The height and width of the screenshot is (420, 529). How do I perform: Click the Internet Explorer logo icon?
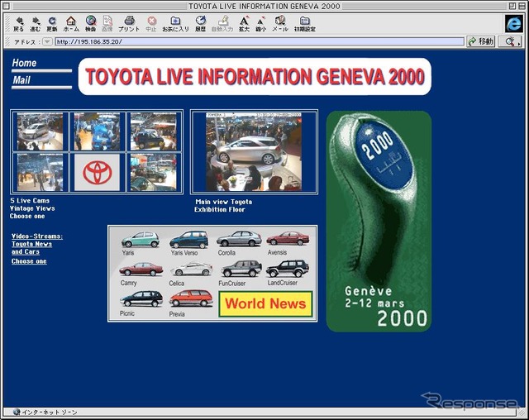[514, 24]
